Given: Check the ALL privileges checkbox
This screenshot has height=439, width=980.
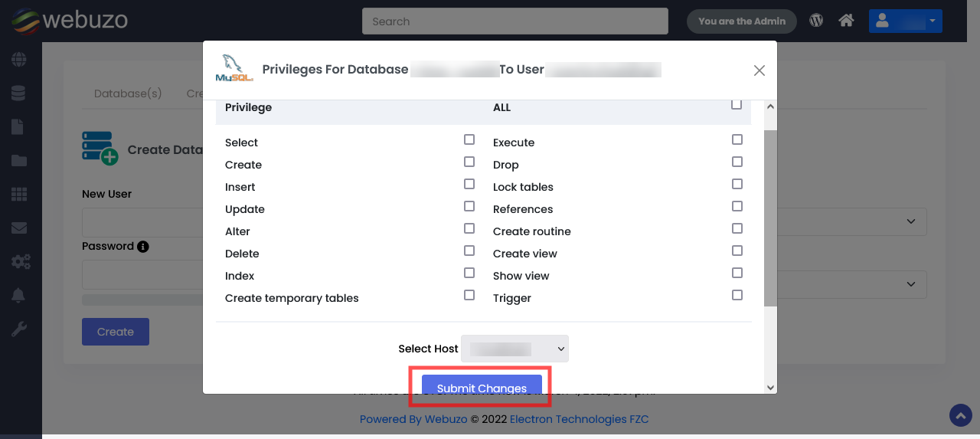Looking at the screenshot, I should point(737,105).
